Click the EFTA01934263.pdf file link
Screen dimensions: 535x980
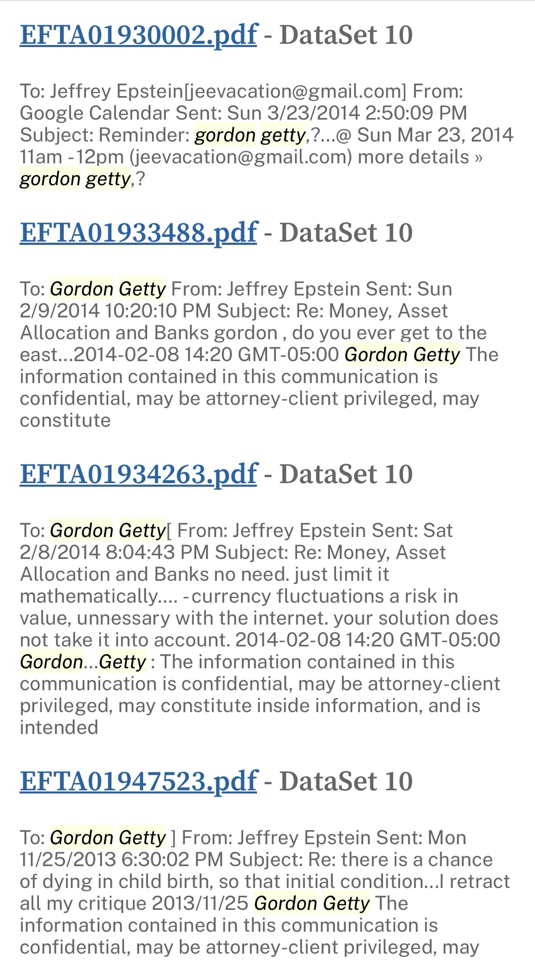point(138,474)
